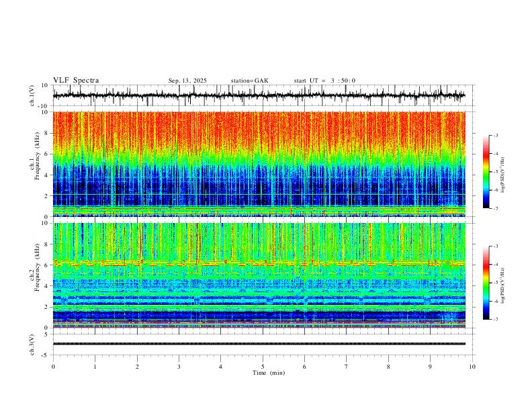Click the 'start UT = 3 : 50: 0' text
The width and height of the screenshot is (532, 411).
[x=324, y=81]
